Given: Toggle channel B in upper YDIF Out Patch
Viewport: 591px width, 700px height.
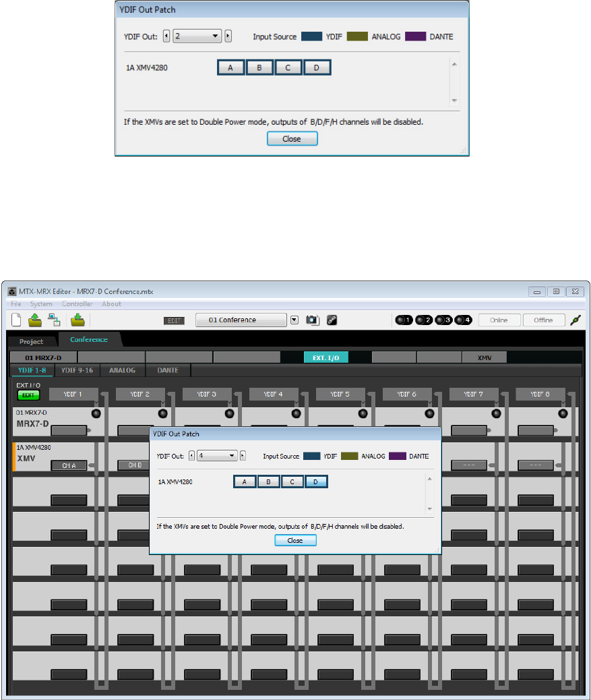Looking at the screenshot, I should (259, 68).
